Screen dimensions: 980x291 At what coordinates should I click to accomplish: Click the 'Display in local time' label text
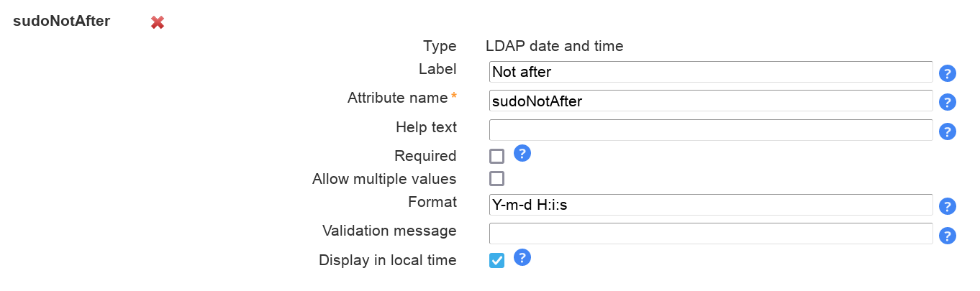pyautogui.click(x=387, y=260)
